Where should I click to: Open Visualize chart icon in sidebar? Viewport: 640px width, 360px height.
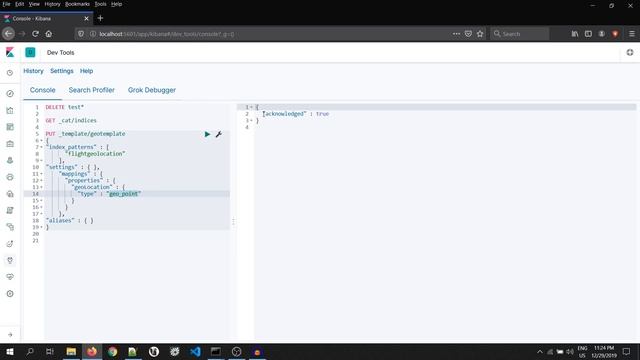[10, 110]
